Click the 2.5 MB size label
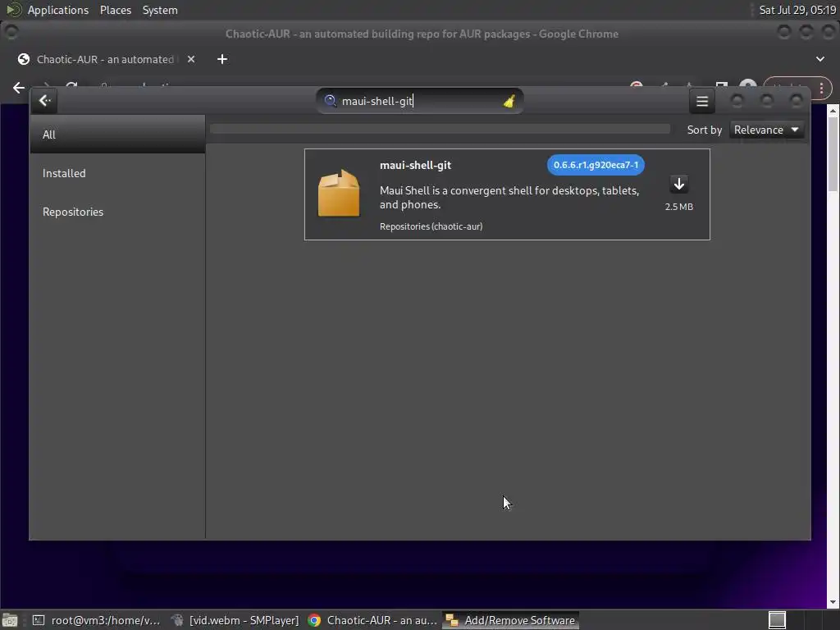The height and width of the screenshot is (630, 840). 678,207
